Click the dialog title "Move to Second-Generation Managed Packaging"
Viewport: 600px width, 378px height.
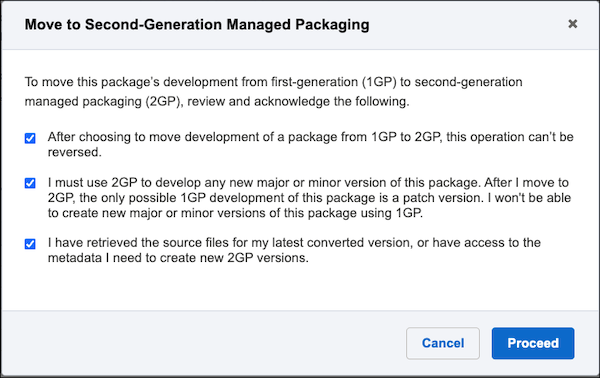click(x=197, y=24)
